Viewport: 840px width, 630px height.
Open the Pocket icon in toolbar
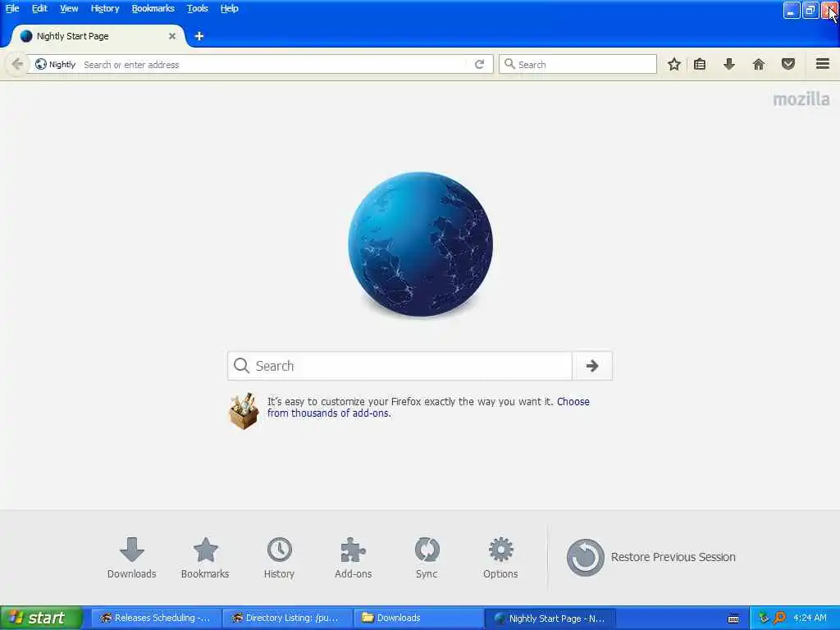[x=788, y=64]
